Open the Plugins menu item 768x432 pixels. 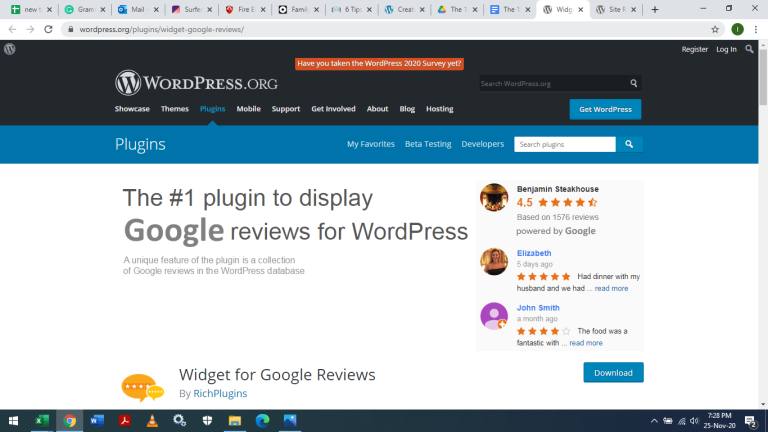pyautogui.click(x=212, y=109)
